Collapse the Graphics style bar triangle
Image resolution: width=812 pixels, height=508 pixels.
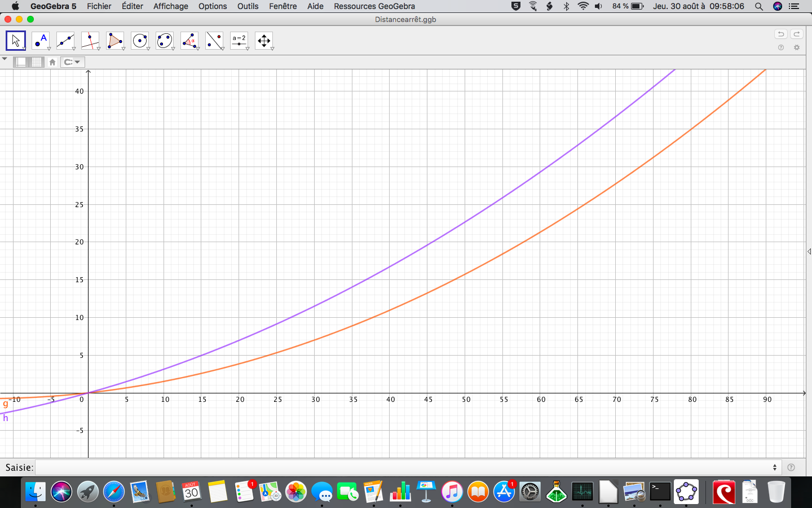coord(5,59)
